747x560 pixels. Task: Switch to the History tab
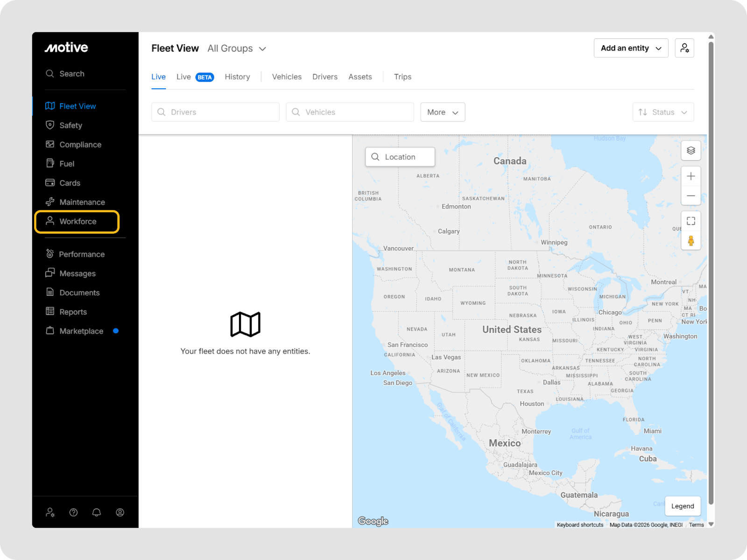pos(237,77)
